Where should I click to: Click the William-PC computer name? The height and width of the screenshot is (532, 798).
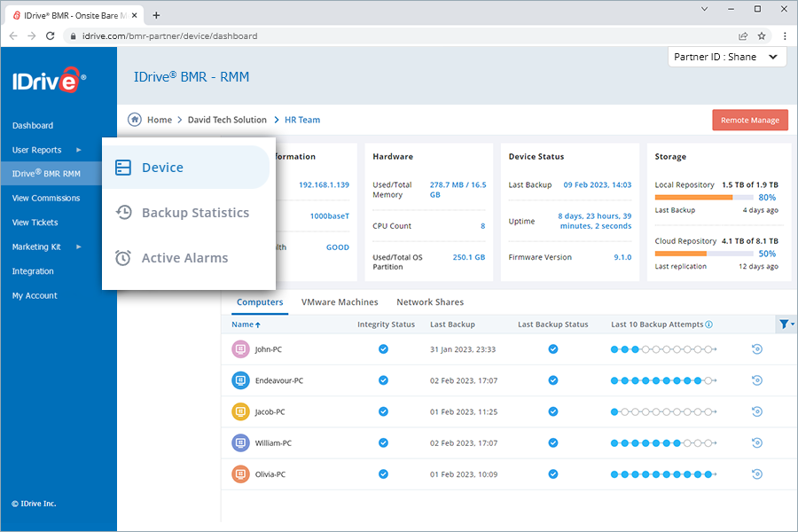[x=273, y=443]
